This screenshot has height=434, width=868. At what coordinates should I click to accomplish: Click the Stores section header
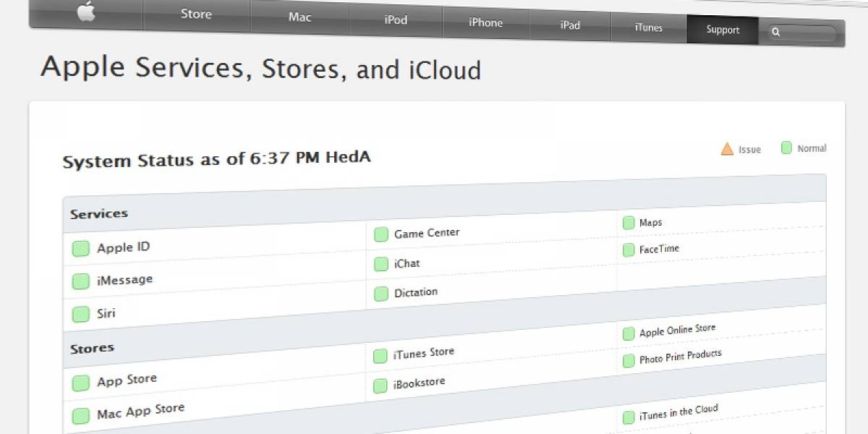pyautogui.click(x=92, y=349)
